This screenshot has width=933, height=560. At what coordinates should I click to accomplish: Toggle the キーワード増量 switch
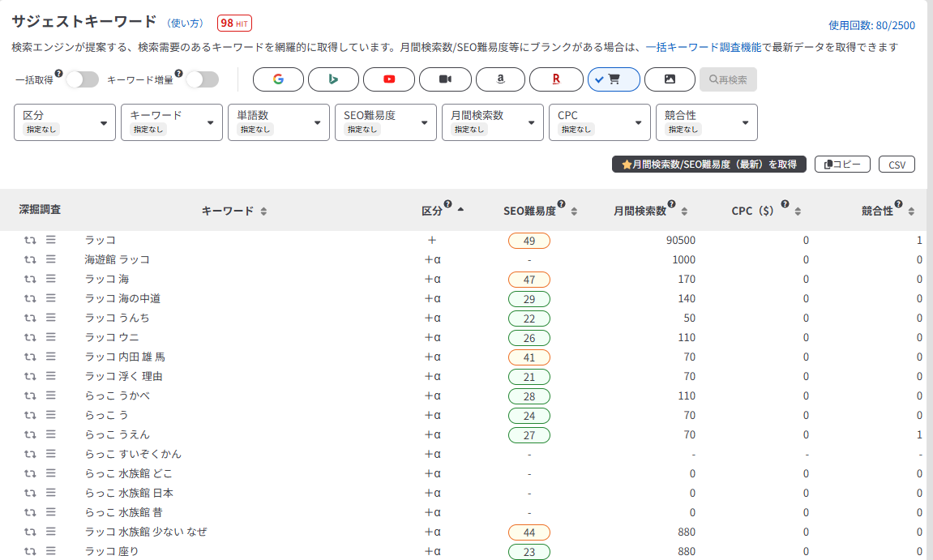point(202,79)
